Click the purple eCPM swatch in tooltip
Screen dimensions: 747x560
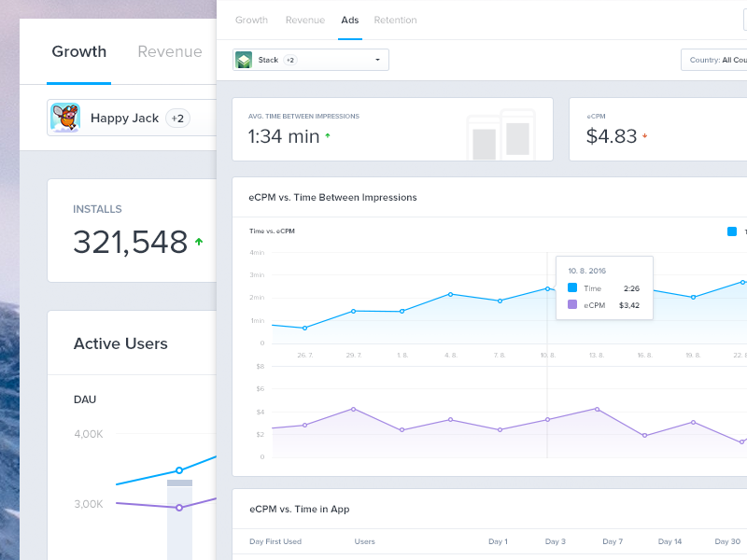572,304
